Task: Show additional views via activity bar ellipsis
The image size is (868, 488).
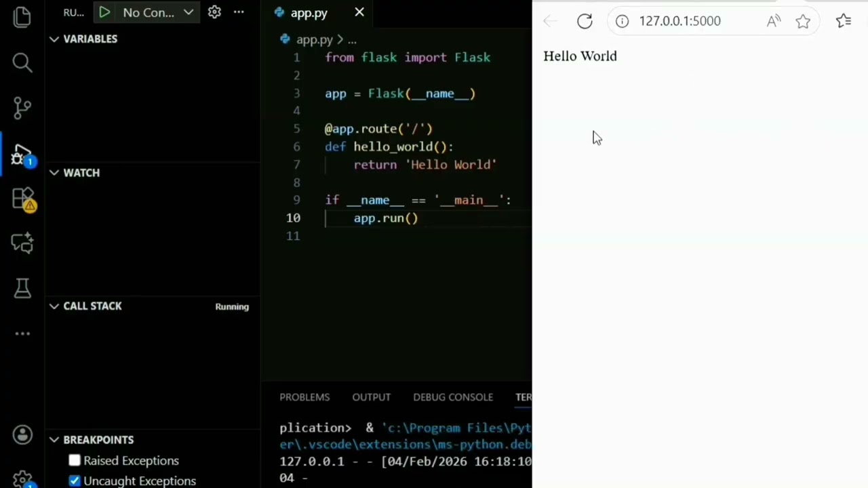Action: point(22,333)
